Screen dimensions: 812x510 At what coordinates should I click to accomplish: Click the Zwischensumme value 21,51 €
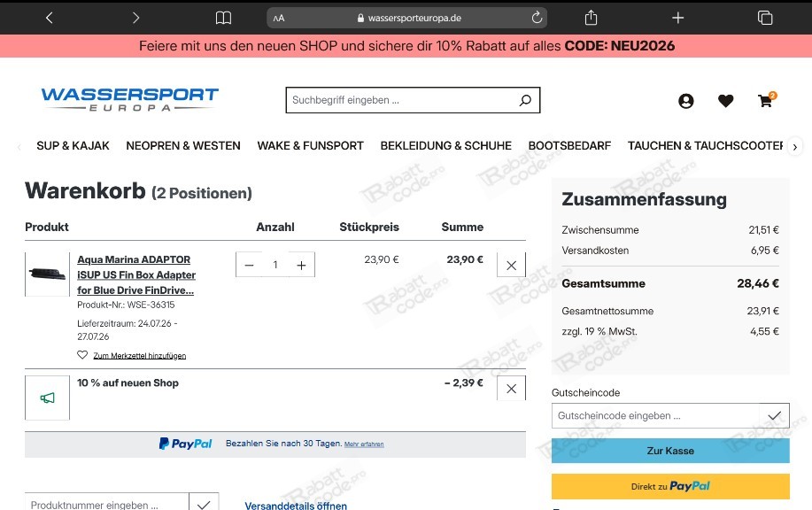(764, 230)
